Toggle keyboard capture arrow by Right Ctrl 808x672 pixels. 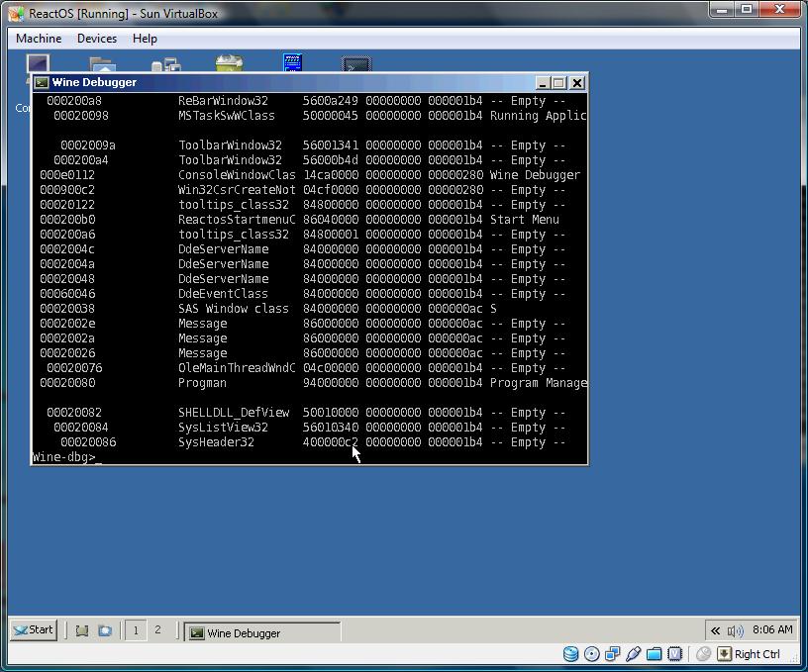tap(725, 654)
